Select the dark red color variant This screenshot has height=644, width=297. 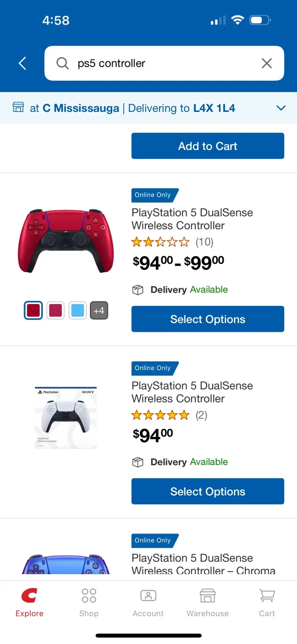pos(33,310)
